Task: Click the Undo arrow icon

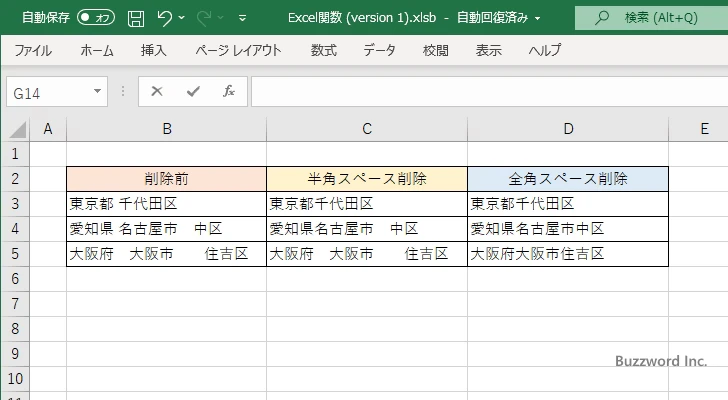Action: click(x=164, y=18)
